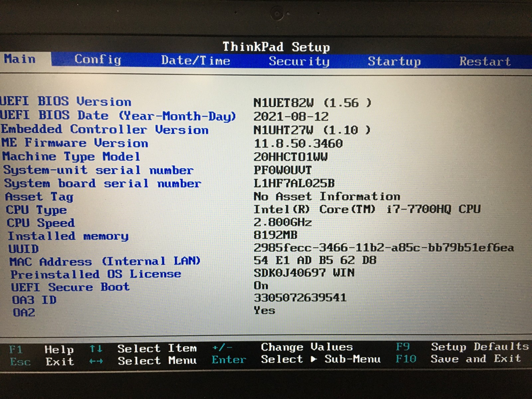The height and width of the screenshot is (399, 532).
Task: Switch to the Security tab
Action: 299,61
